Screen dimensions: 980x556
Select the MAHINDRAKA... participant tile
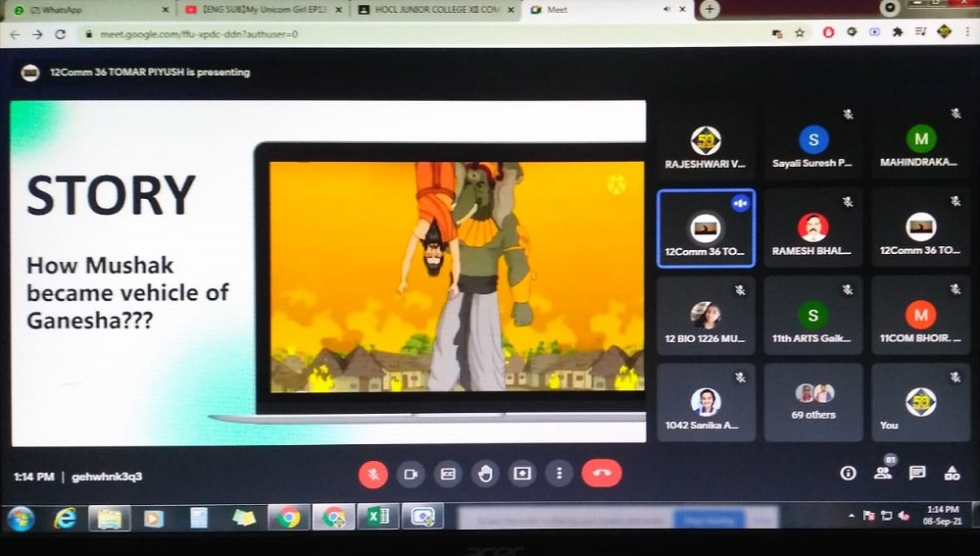pos(920,141)
